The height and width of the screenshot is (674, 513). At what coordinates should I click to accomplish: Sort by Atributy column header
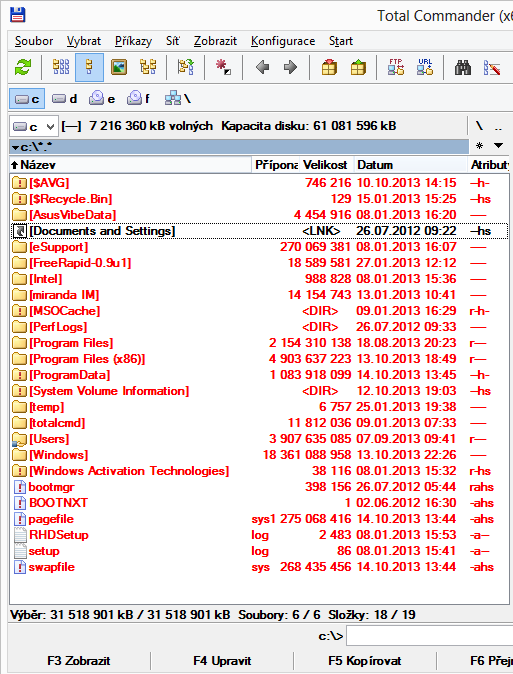coord(489,165)
